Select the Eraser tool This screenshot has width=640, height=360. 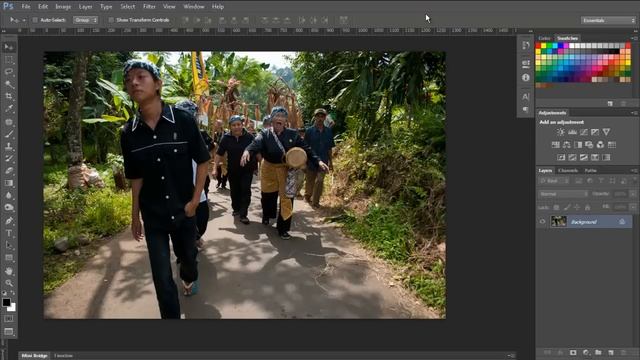point(9,171)
